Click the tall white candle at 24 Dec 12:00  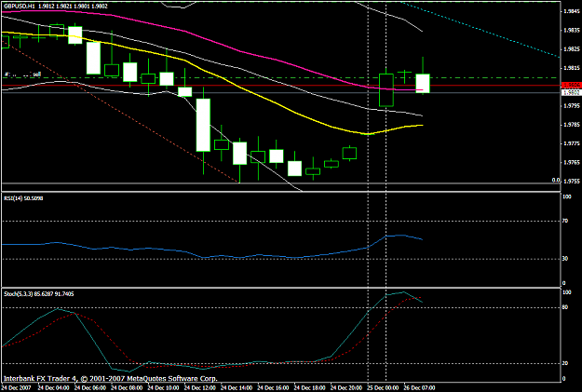[x=203, y=125]
